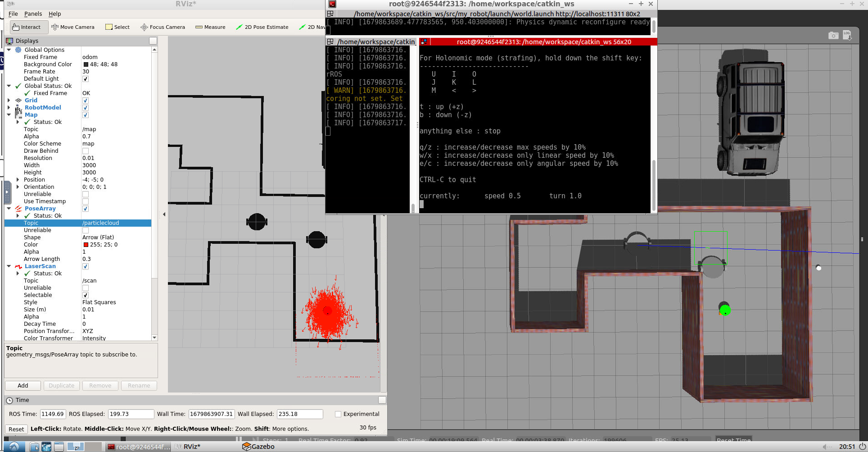Switch to Gazebo window in the taskbar
This screenshot has width=868, height=452.
point(258,447)
